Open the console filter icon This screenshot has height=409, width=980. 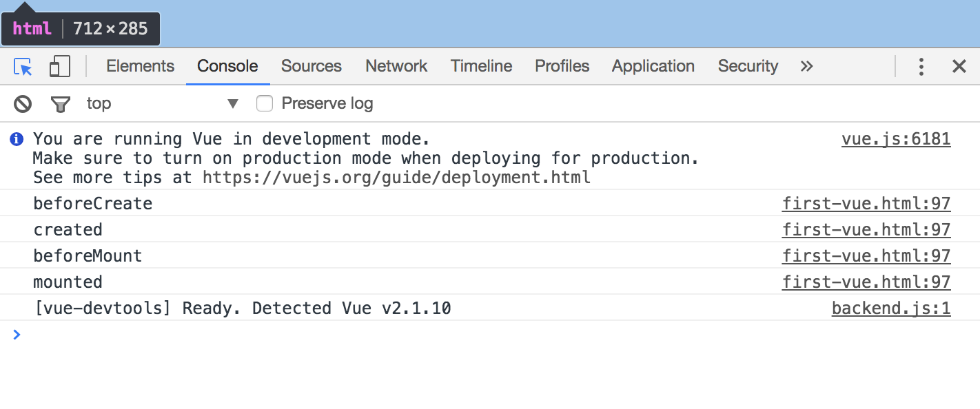pyautogui.click(x=61, y=103)
